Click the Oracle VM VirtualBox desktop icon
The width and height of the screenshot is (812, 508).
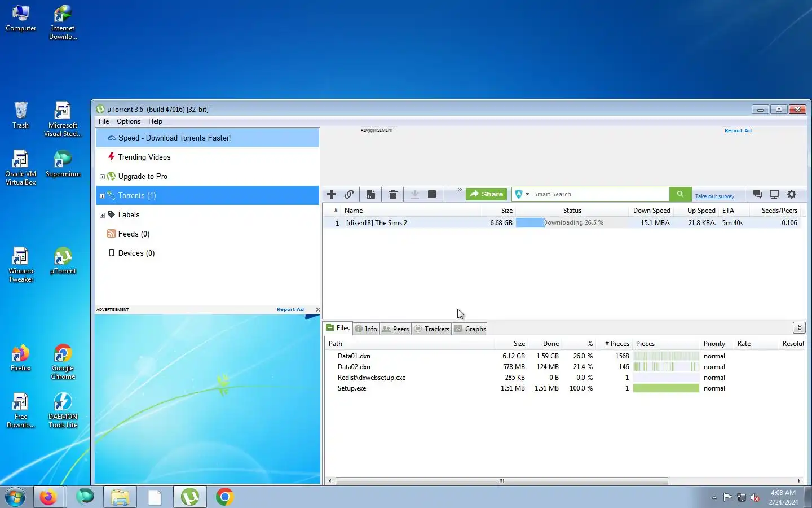pyautogui.click(x=21, y=168)
